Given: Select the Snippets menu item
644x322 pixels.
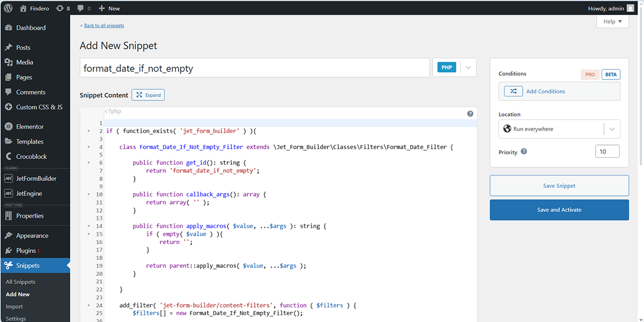Looking at the screenshot, I should pos(35,266).
